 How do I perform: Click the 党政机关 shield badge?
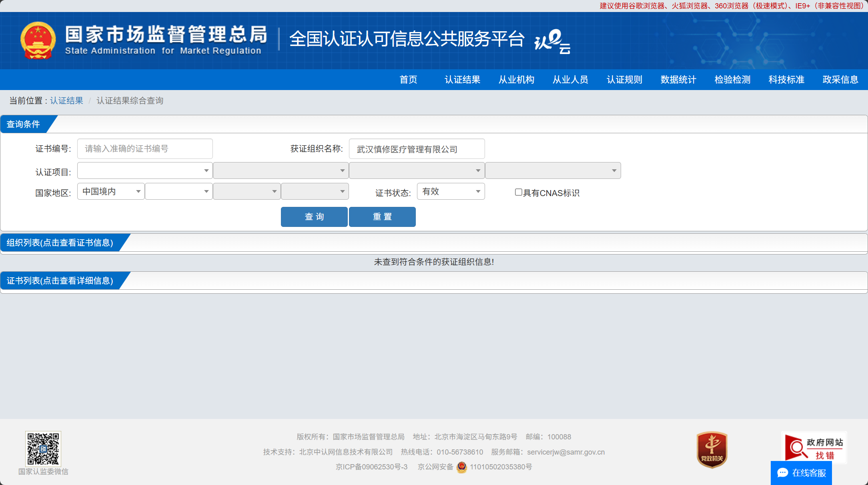[712, 450]
